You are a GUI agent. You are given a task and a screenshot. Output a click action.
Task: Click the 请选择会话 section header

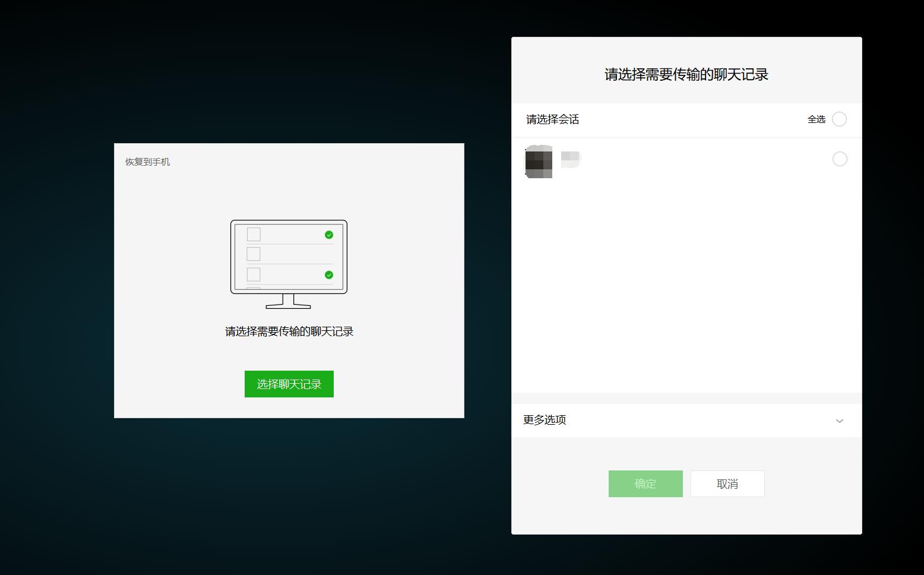pyautogui.click(x=552, y=120)
